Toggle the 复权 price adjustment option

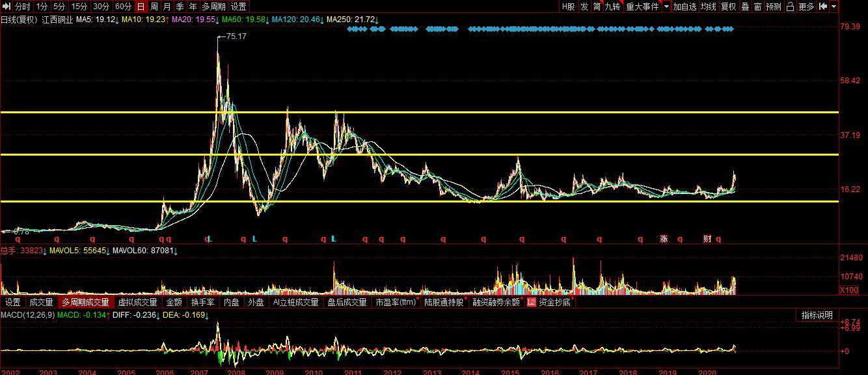coord(728,7)
